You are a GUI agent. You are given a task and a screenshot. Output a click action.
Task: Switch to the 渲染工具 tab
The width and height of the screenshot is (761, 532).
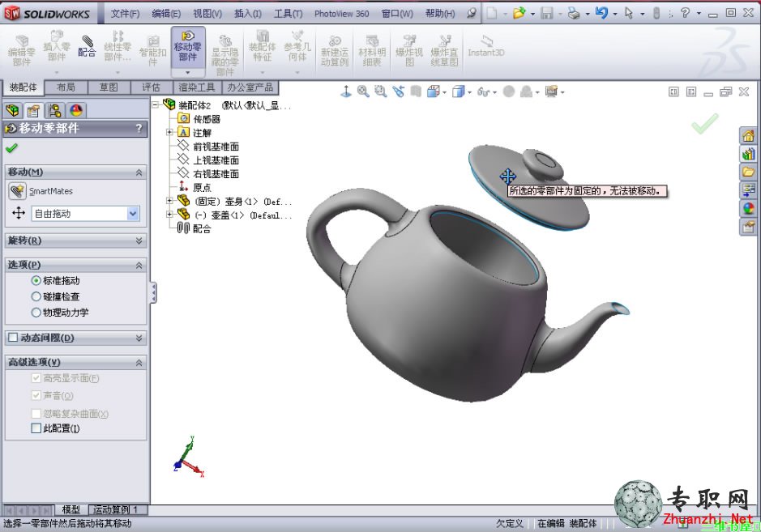(197, 87)
